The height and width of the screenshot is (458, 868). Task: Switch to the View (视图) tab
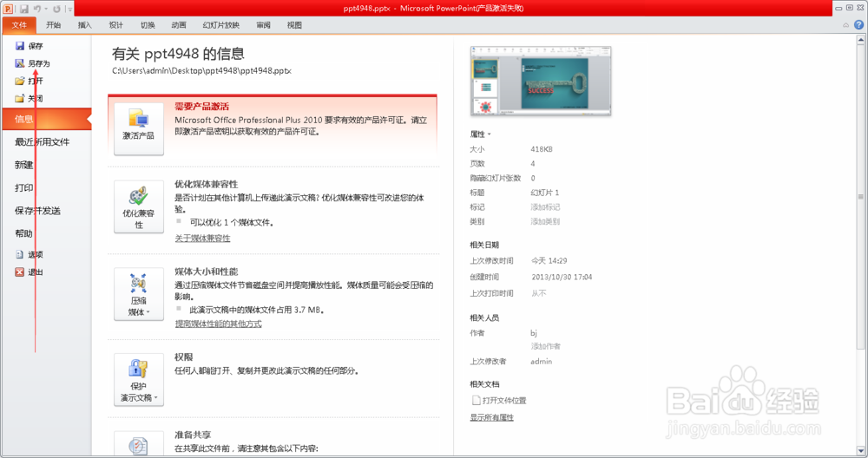pos(294,25)
